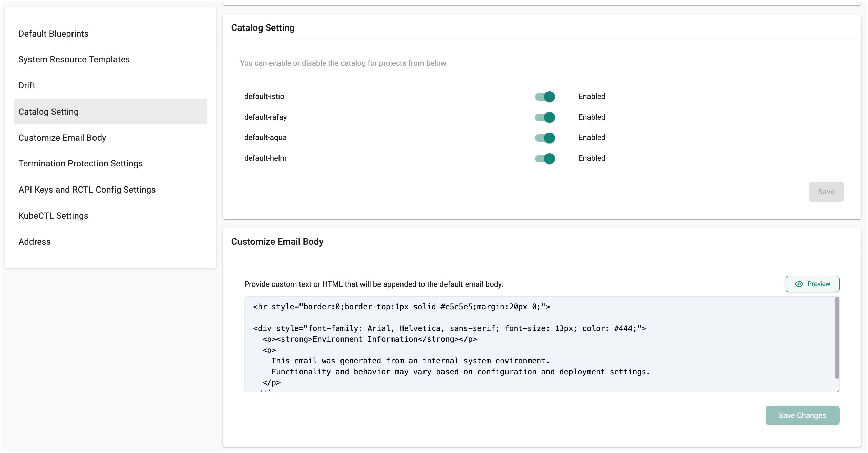
Task: Click the Preview button
Action: click(812, 284)
